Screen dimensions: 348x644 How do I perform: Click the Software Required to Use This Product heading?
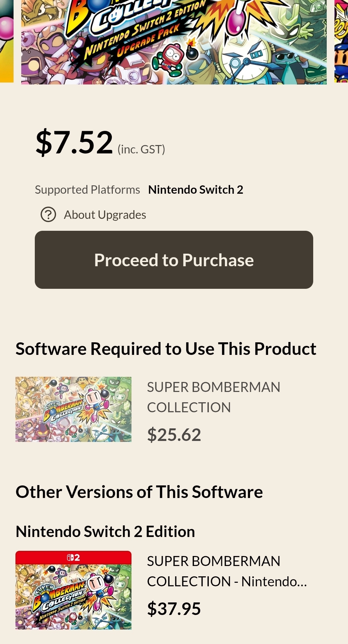point(166,349)
